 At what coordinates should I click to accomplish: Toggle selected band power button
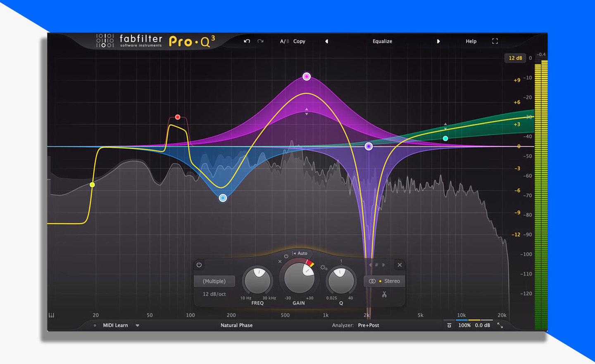click(199, 265)
